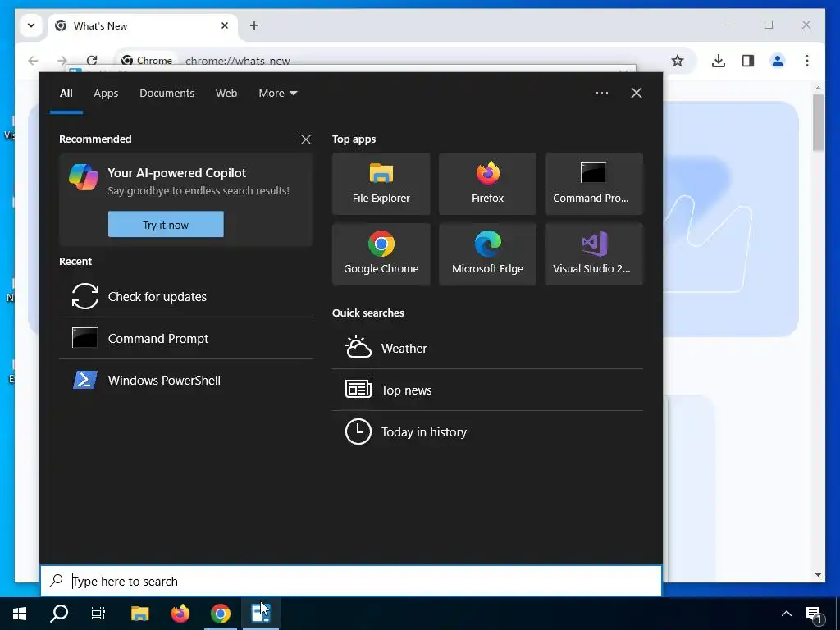Open Windows PowerShell from Recent list
This screenshot has height=630, width=840.
(186, 380)
